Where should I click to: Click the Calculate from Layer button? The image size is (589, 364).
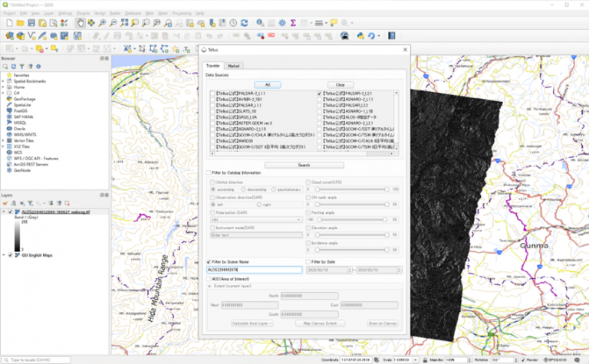click(x=252, y=323)
